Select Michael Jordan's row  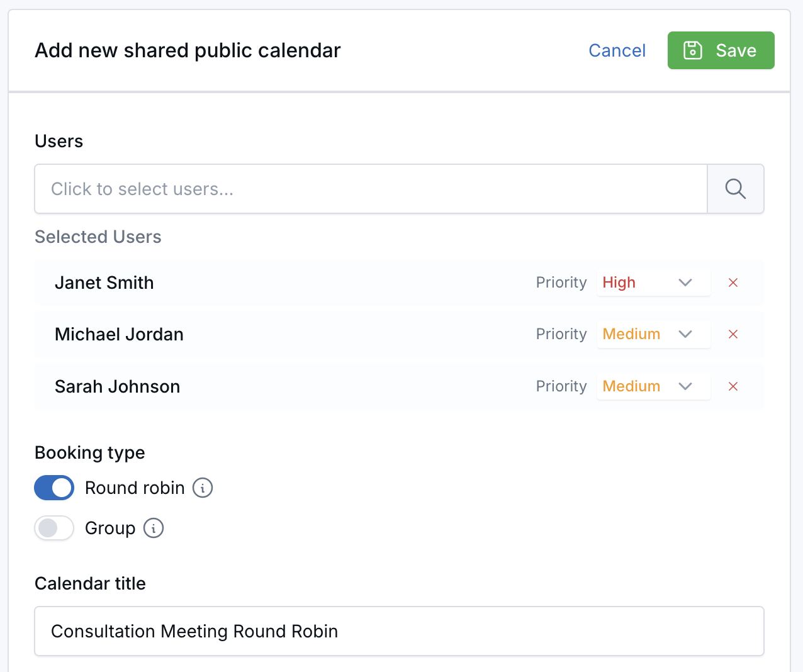click(119, 334)
